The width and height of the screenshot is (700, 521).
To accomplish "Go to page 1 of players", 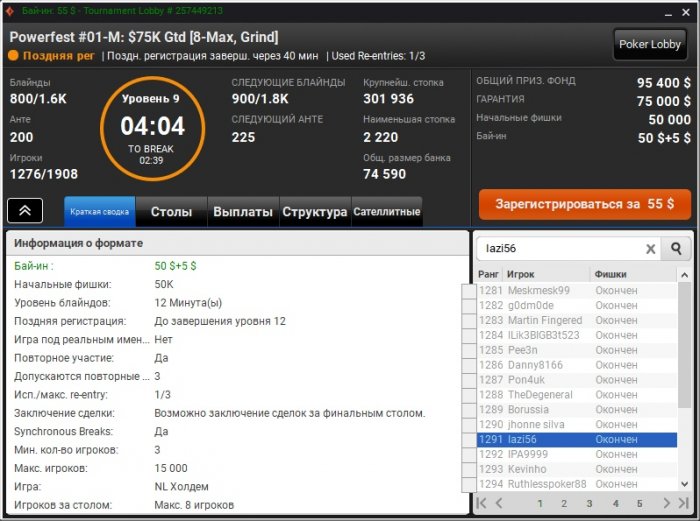I will click(x=540, y=504).
